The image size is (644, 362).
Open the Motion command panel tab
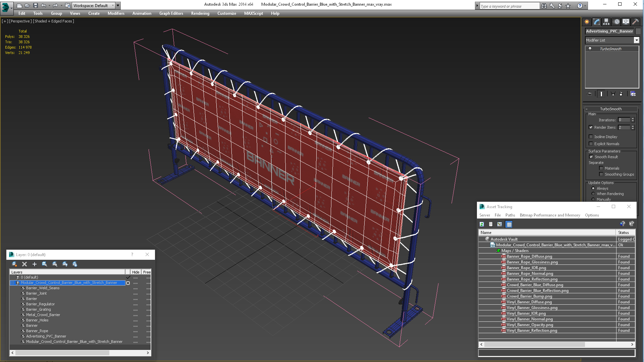[616, 22]
